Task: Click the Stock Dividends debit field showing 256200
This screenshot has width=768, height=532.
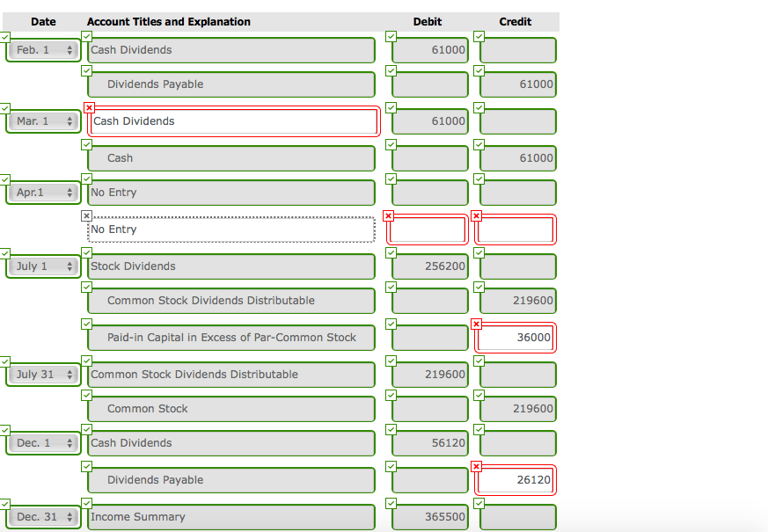Action: [x=430, y=266]
